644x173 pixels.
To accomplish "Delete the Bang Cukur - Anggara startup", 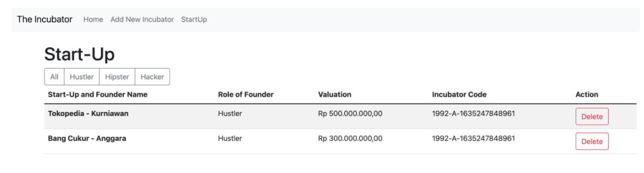I will click(x=592, y=141).
